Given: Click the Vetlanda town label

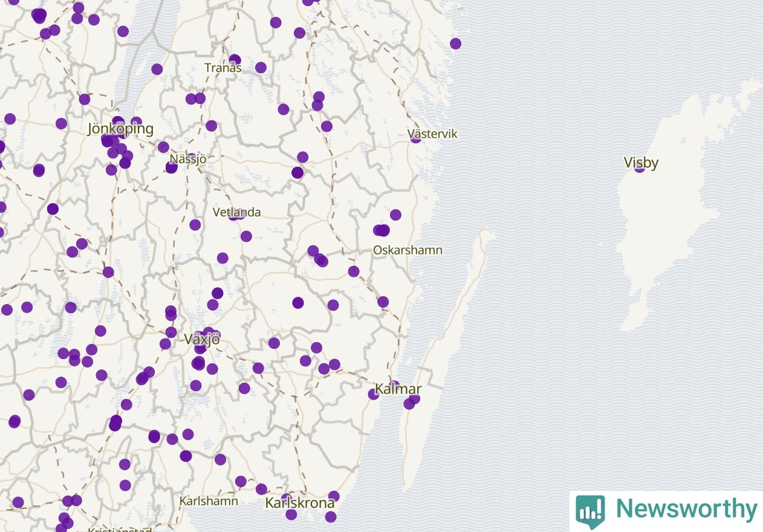Looking at the screenshot, I should tap(237, 212).
